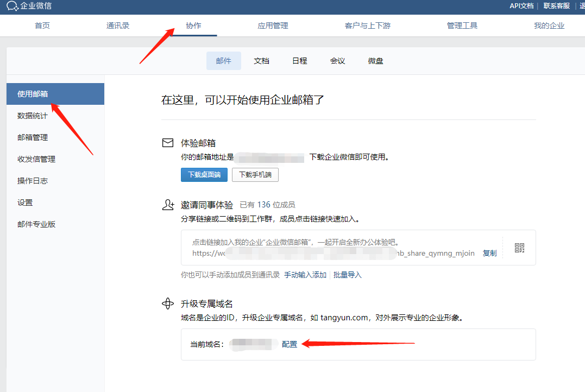Screen dimensions: 585x392
Task: Click the globe icon by 升级专属域名
Action: [168, 304]
